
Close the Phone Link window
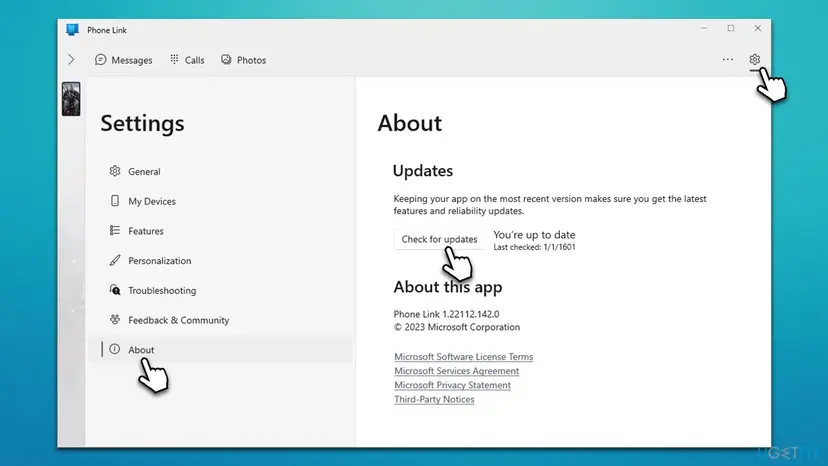click(758, 28)
